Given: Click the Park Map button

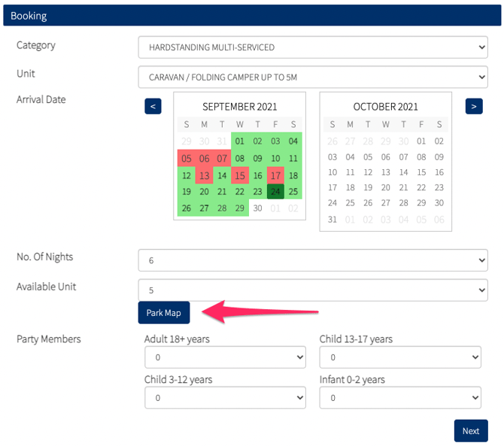Looking at the screenshot, I should (x=164, y=313).
